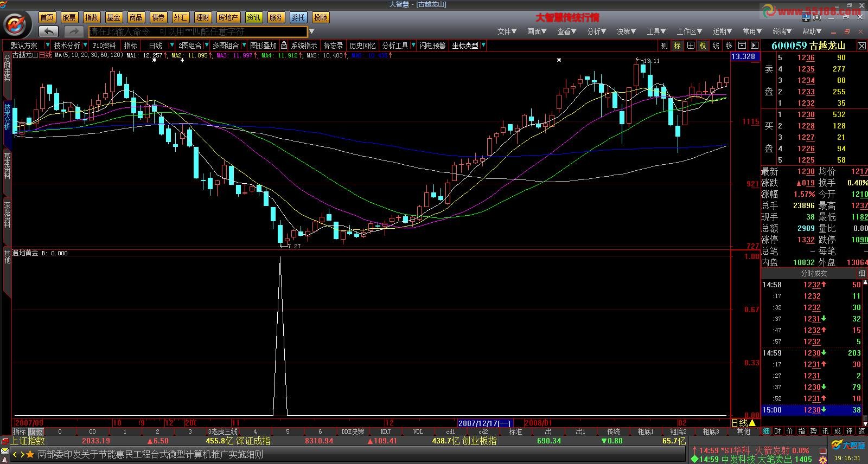The width and height of the screenshot is (868, 464).
Task: Click the 历史回忆 toolbar item
Action: click(x=362, y=46)
